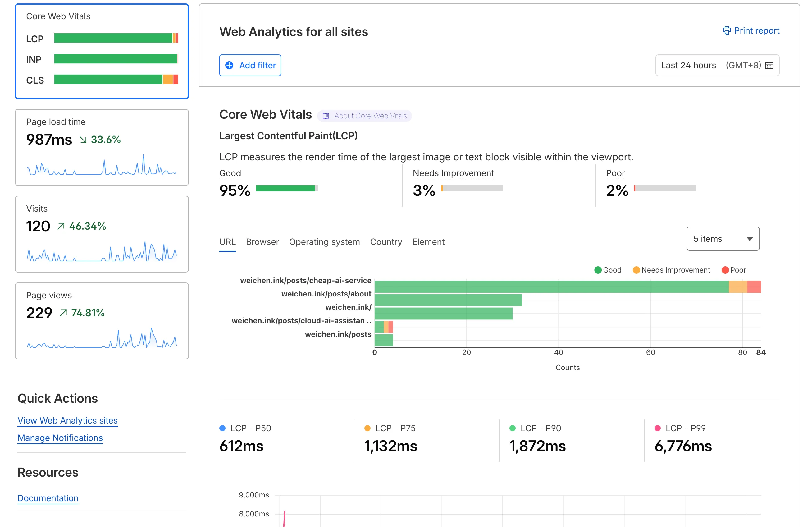Toggle the LCP - P75 series indicator
Image resolution: width=812 pixels, height=527 pixels.
pyautogui.click(x=367, y=428)
